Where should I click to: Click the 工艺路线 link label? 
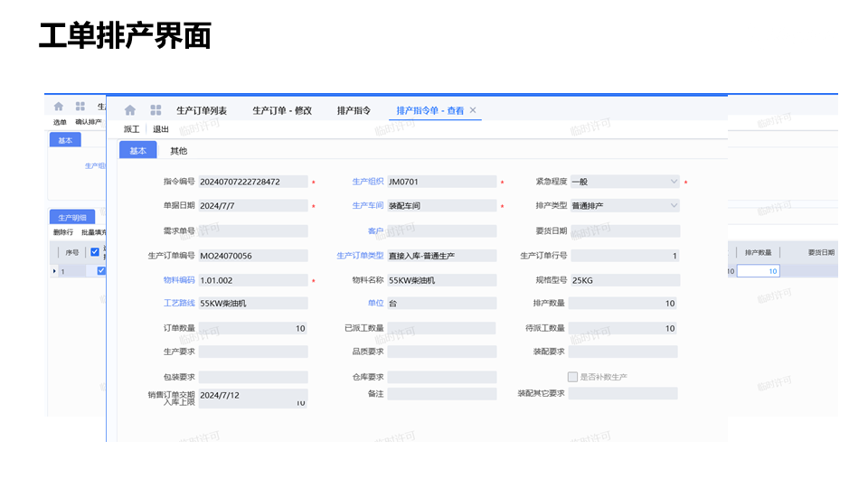(179, 304)
